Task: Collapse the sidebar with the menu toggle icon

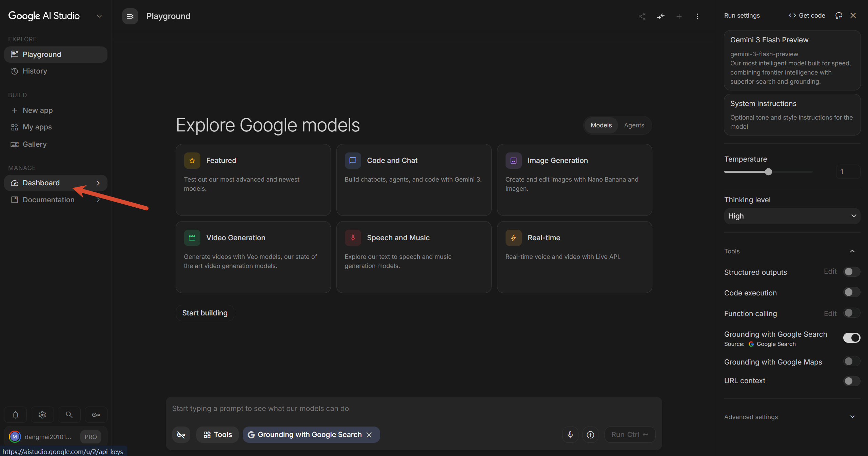Action: click(x=130, y=16)
